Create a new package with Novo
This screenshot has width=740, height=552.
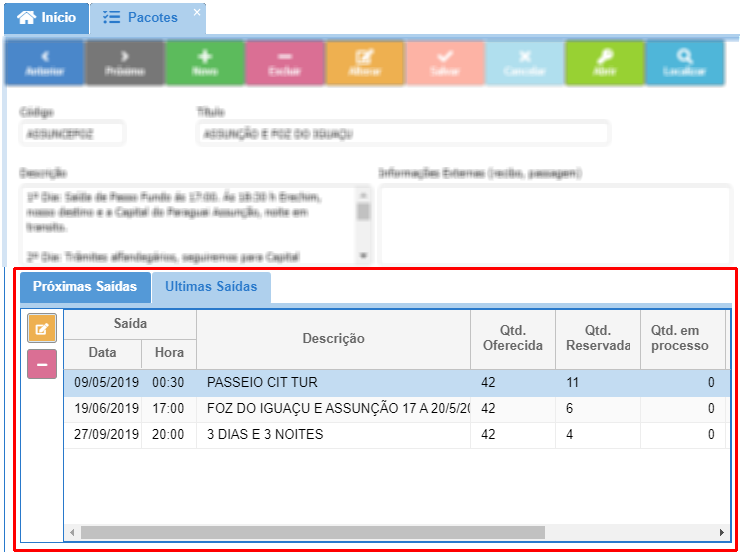pos(205,63)
